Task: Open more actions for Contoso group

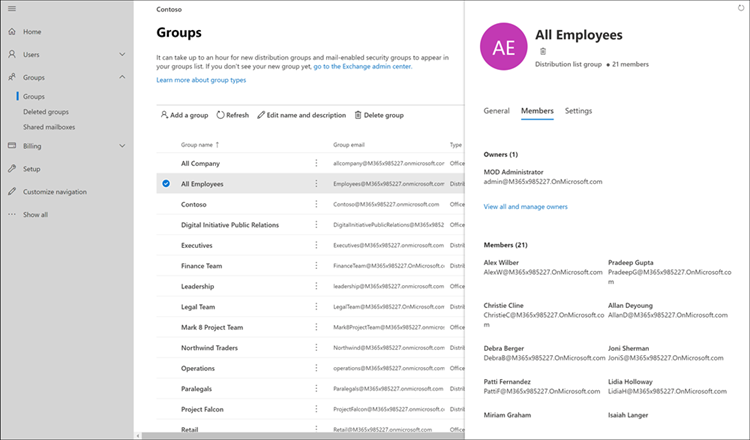Action: (x=317, y=203)
